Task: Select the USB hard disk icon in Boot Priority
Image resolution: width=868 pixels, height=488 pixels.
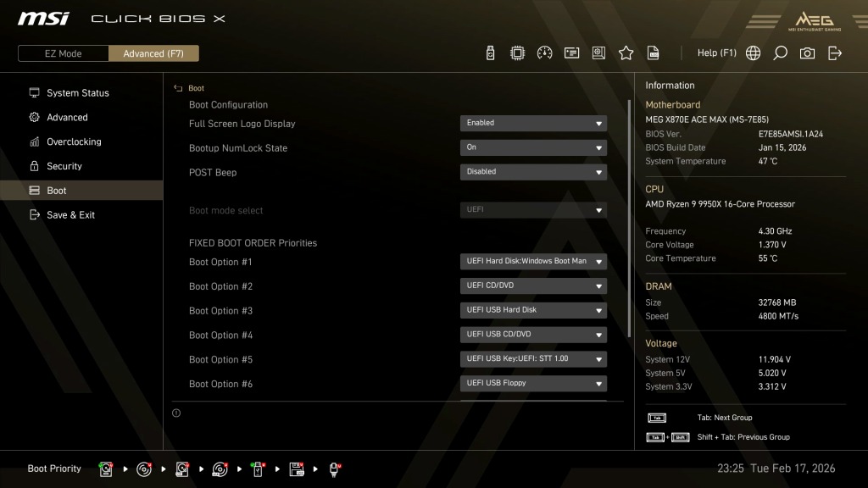Action: point(181,469)
